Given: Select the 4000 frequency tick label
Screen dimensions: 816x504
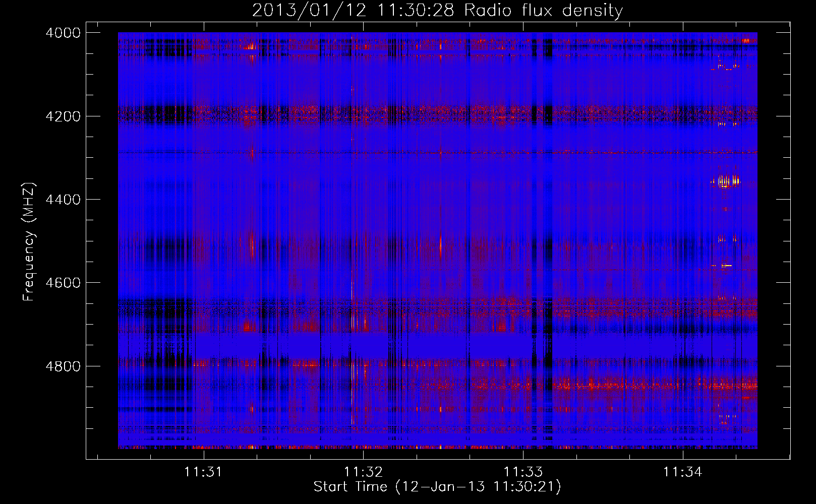Looking at the screenshot, I should click(x=63, y=33).
